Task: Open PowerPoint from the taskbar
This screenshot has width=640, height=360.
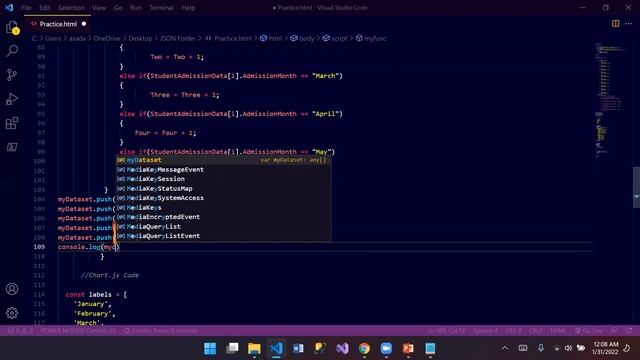Action: 408,349
